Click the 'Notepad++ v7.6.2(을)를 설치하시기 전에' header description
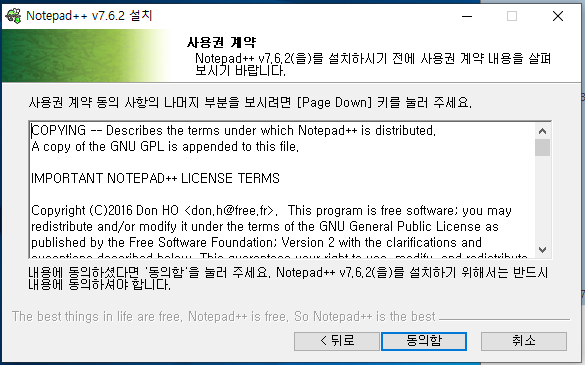 point(373,64)
